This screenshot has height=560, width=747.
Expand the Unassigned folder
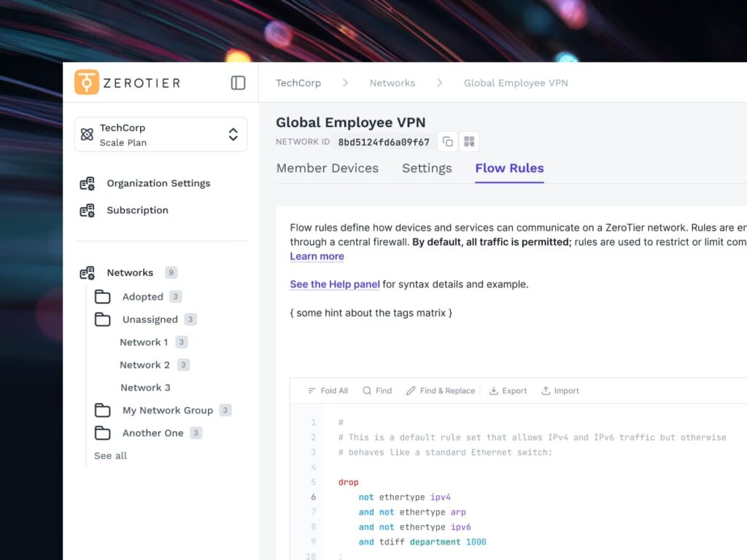150,319
